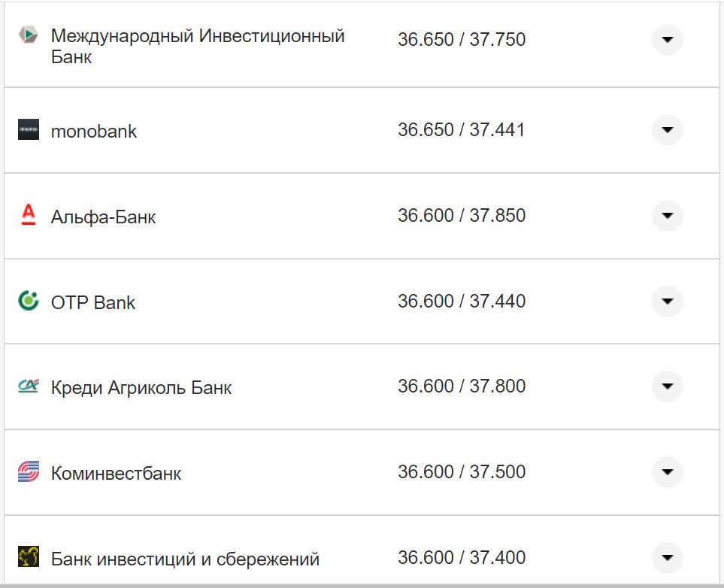The width and height of the screenshot is (724, 588).
Task: Select the monobank logo icon
Action: point(29,129)
